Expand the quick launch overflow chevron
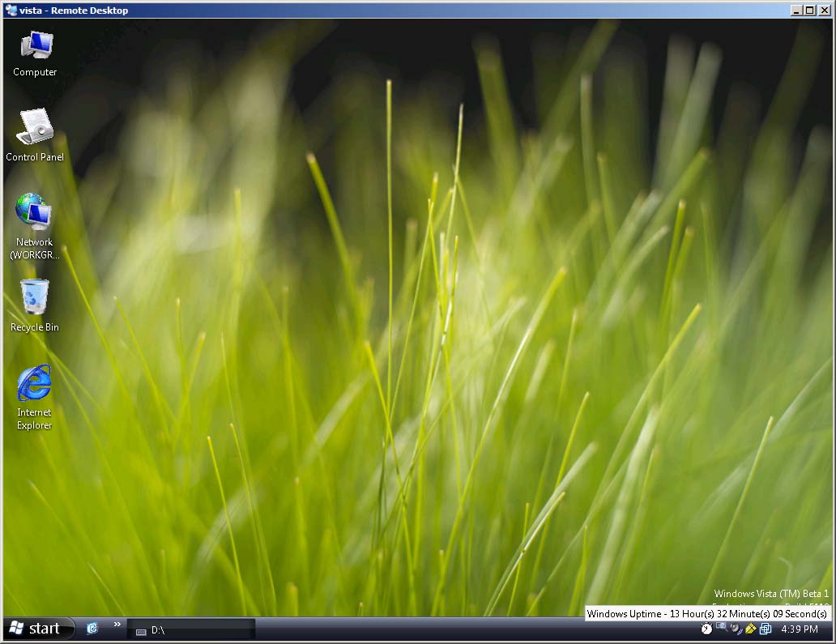 coord(117,625)
